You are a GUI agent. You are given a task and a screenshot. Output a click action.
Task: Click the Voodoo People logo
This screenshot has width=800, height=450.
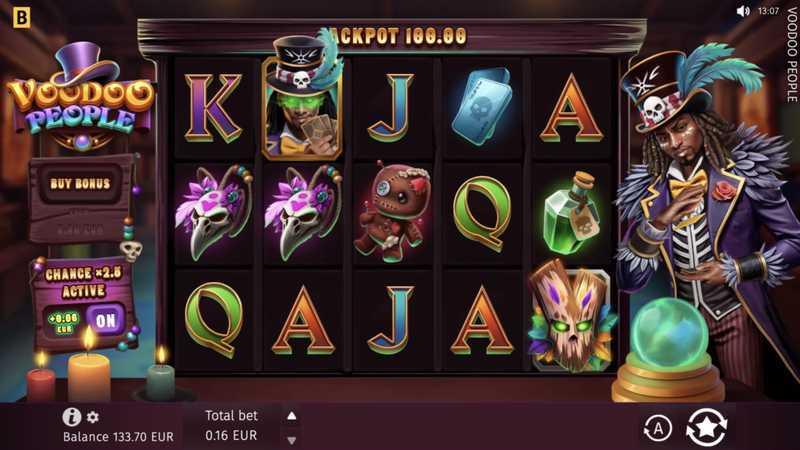click(81, 99)
